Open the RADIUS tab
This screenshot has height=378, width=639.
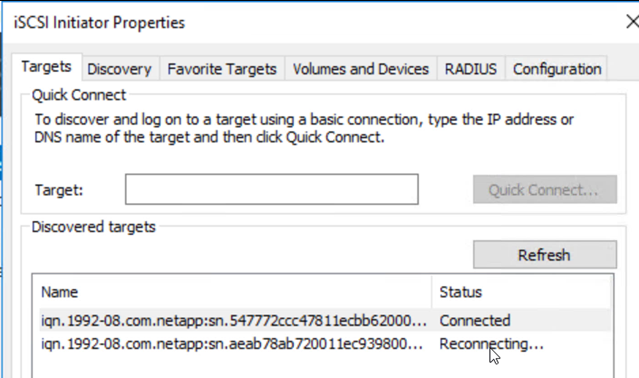471,69
